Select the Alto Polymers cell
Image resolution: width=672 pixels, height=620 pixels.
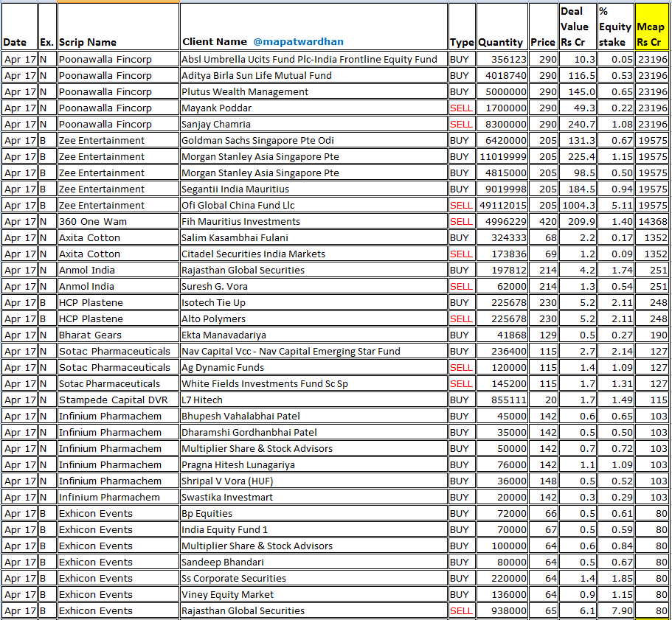point(314,318)
